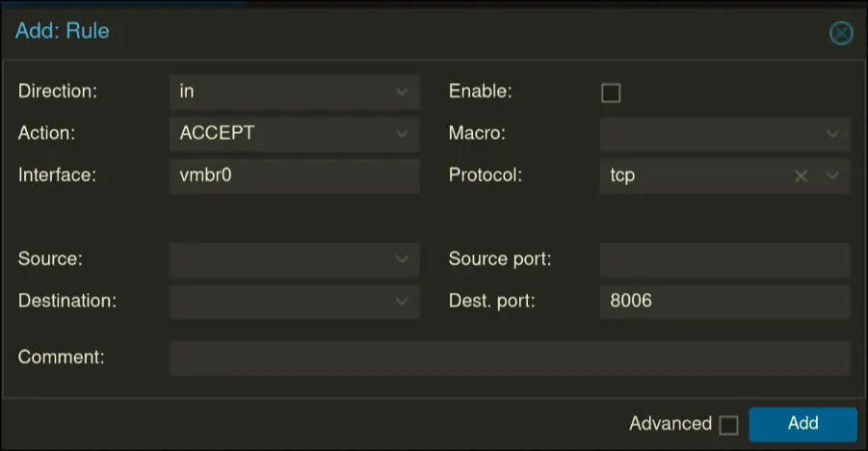Click the Add button
This screenshot has width=868, height=451.
pos(802,424)
